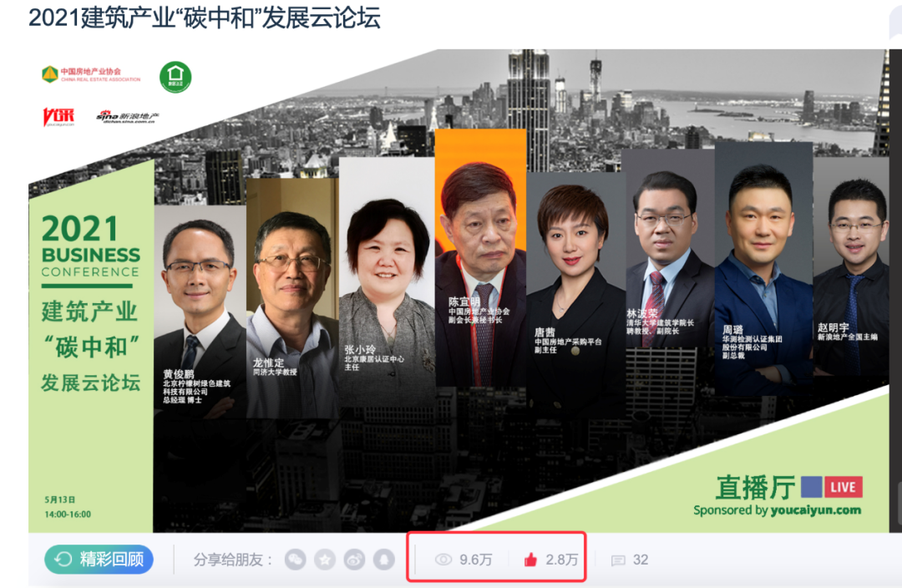
Task: Share to QQ using the penguin icon
Action: coord(383,560)
